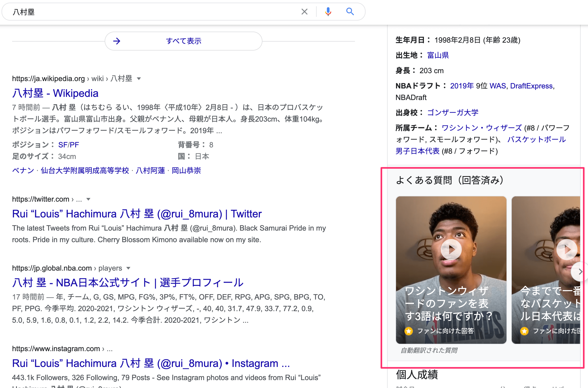Screen dimensions: 588x388
Task: Click the https://www.instagram.com breadcrumb URL
Action: (56, 349)
